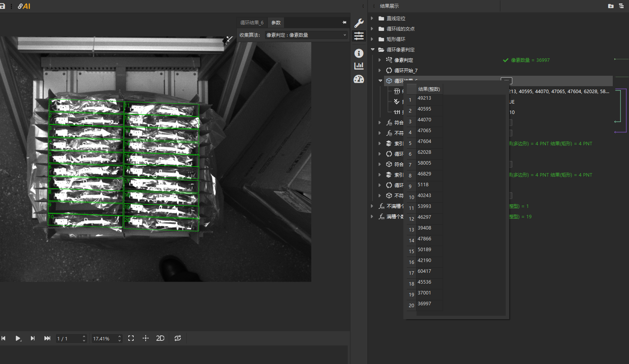Pin the parameter panel

coord(344,22)
